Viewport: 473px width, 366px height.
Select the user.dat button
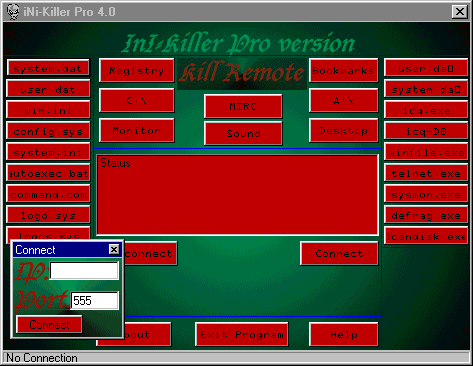(48, 89)
